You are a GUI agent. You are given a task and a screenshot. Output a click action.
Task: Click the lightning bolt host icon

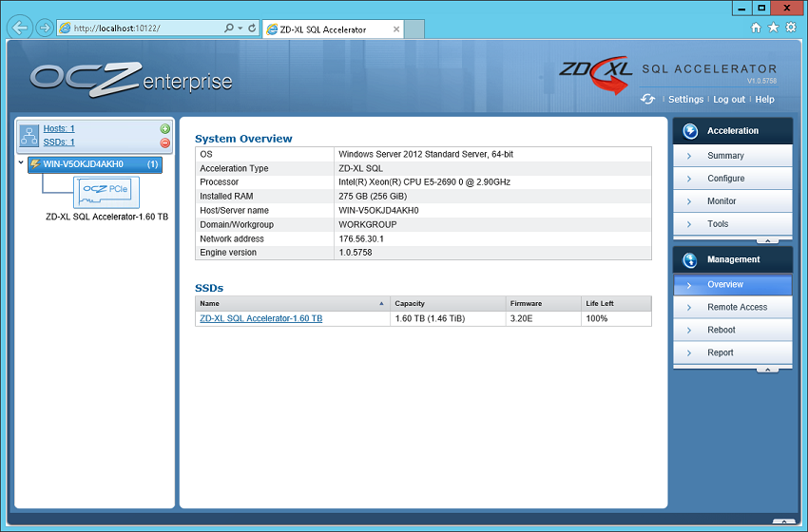pyautogui.click(x=35, y=164)
